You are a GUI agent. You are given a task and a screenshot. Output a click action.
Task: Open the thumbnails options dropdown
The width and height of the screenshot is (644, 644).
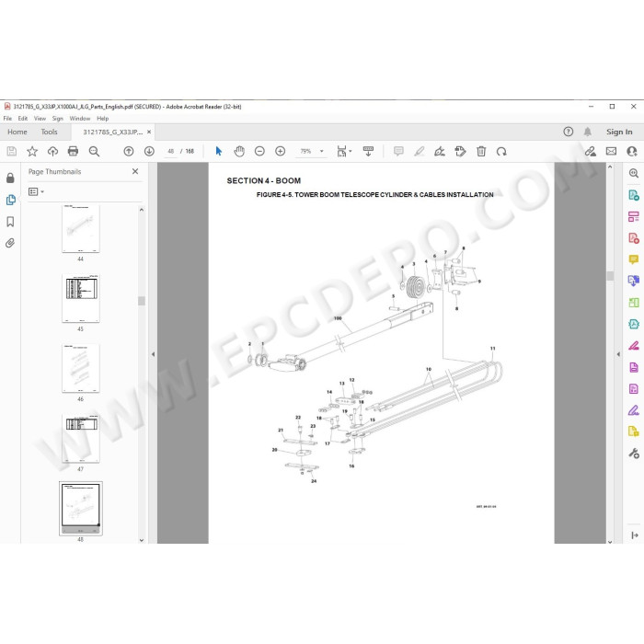[36, 191]
